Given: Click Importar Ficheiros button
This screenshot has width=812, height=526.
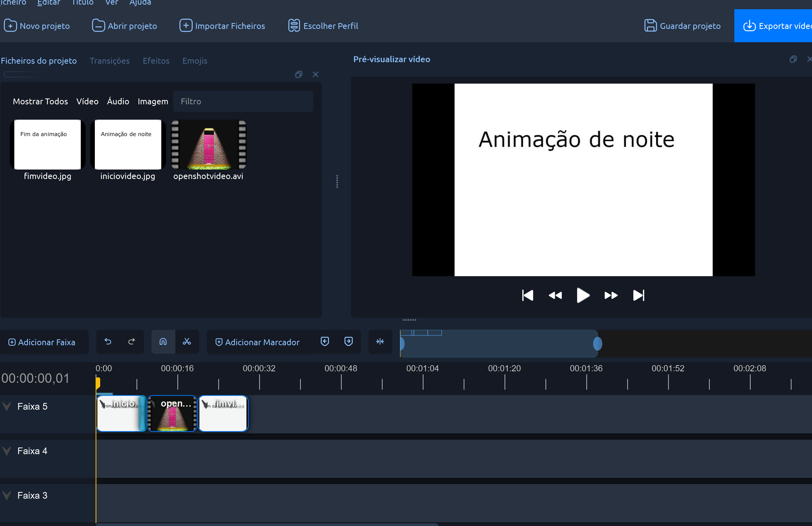Looking at the screenshot, I should 222,26.
